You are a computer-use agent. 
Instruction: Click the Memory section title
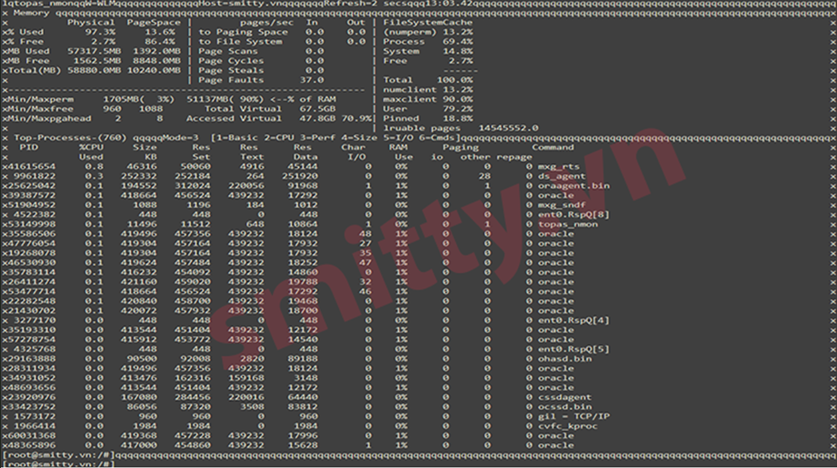point(31,13)
